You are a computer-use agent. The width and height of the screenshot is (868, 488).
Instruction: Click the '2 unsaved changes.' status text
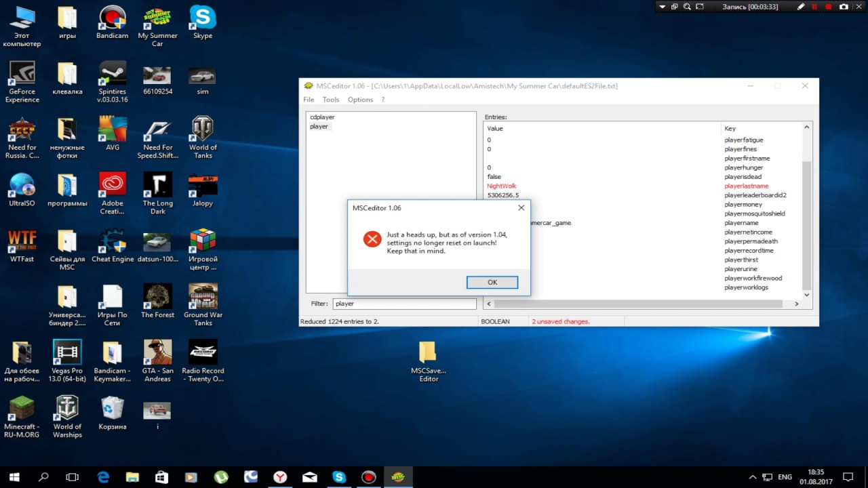click(560, 321)
